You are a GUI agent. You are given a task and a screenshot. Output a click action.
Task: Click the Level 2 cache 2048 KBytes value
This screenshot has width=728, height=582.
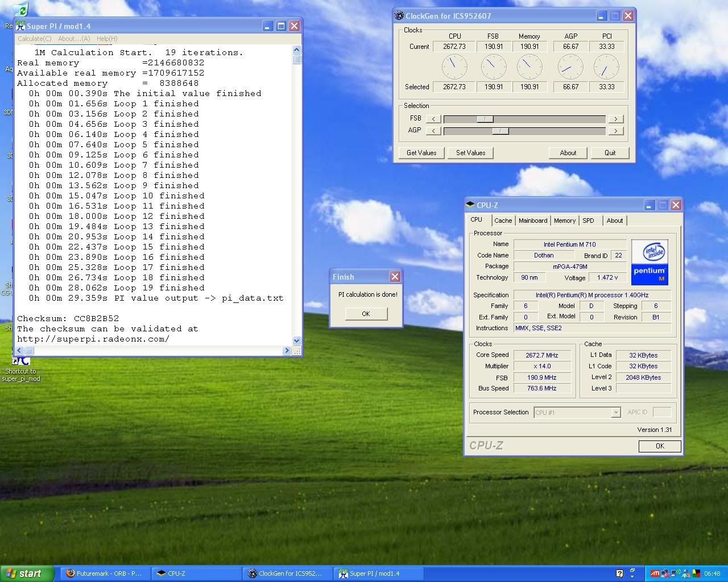[643, 377]
